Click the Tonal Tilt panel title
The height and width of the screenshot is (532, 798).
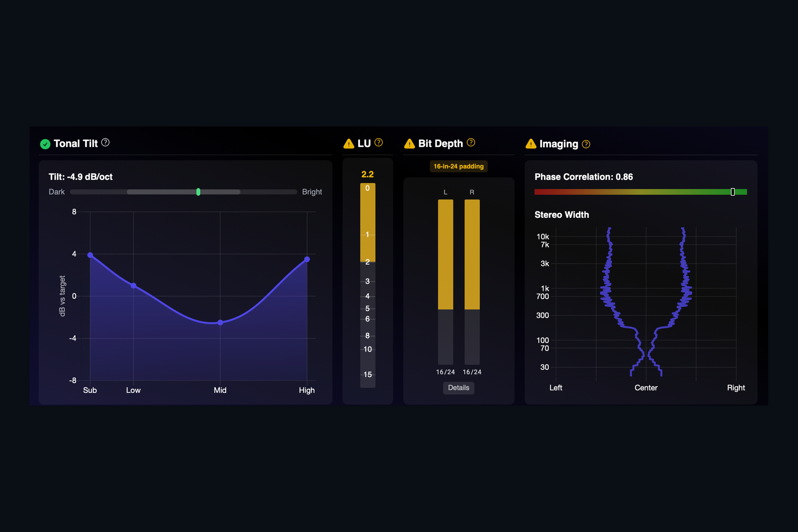pyautogui.click(x=76, y=144)
